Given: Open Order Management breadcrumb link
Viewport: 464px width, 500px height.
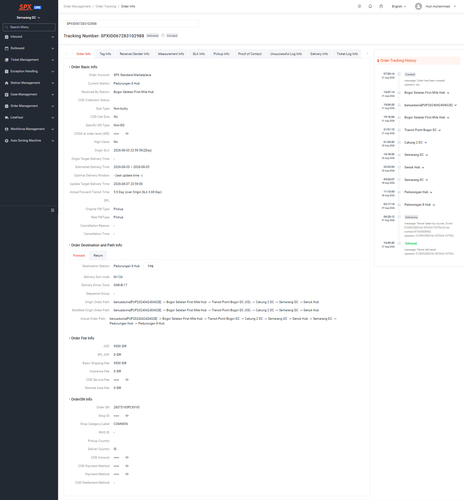Looking at the screenshot, I should pyautogui.click(x=77, y=6).
